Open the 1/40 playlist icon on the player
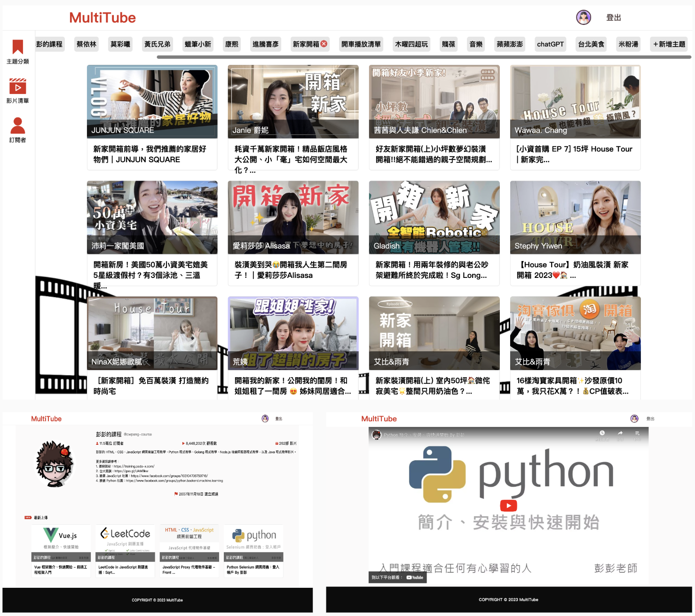This screenshot has height=616, width=695. coord(638,433)
